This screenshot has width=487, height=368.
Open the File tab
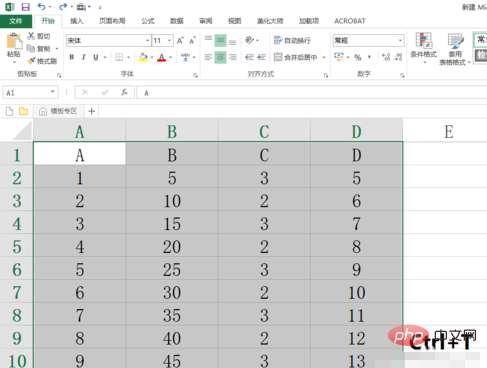tap(16, 21)
